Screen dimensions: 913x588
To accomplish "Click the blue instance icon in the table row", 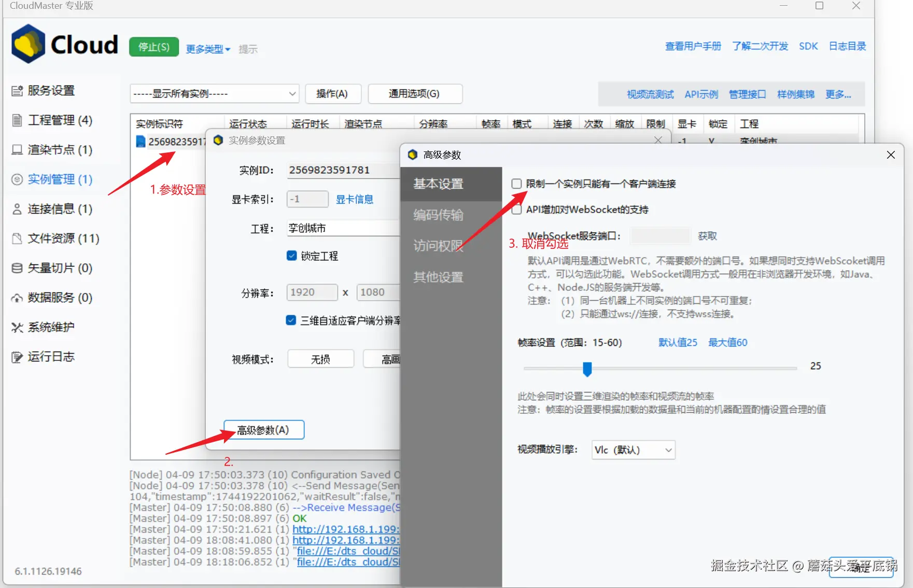I will (141, 142).
